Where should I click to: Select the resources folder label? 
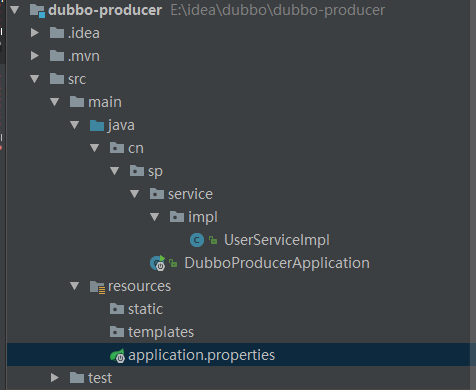[x=139, y=286]
